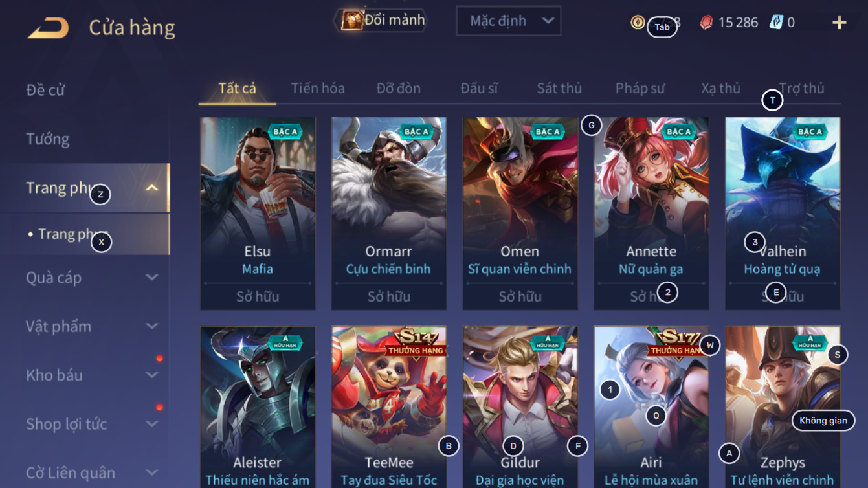Open the Mặc định sort dropdown
Screen dimensions: 868x488
508,21
